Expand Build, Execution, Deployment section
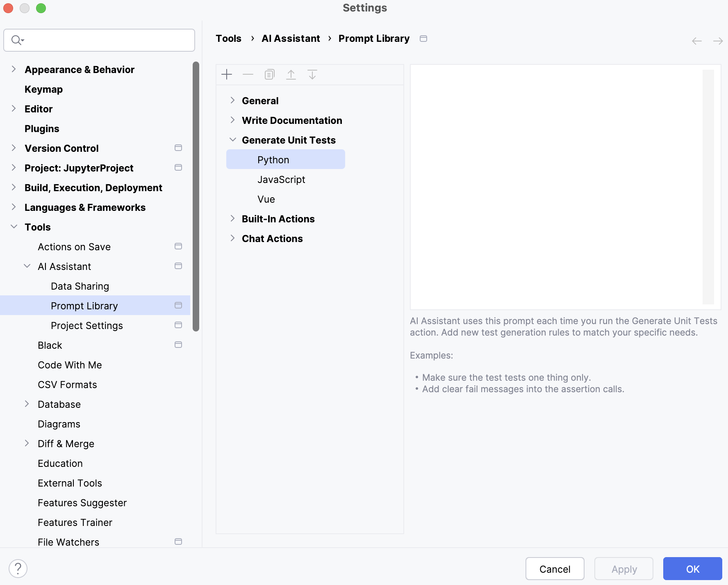 14,187
